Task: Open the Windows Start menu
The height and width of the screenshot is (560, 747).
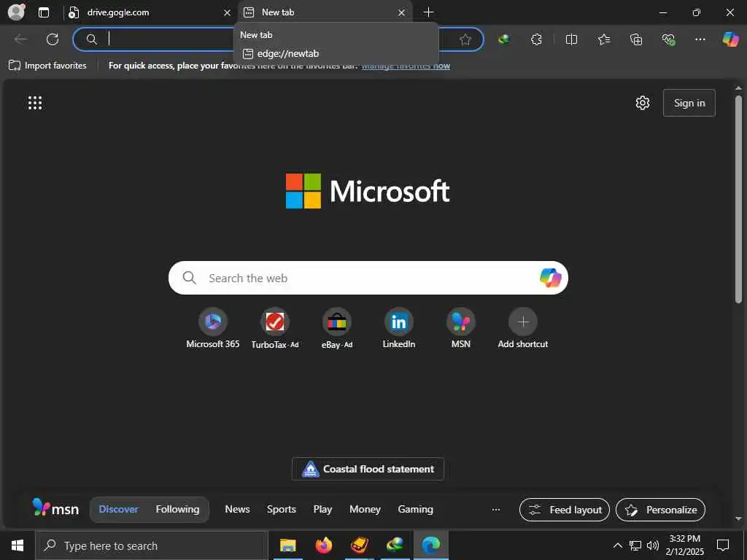Action: tap(18, 545)
